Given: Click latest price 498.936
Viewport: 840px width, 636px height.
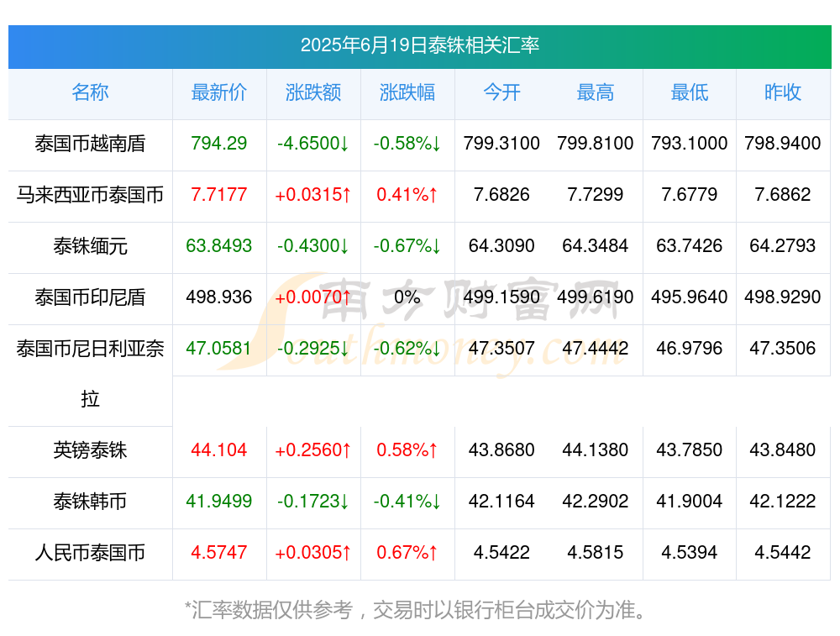Looking at the screenshot, I should click(x=219, y=297).
